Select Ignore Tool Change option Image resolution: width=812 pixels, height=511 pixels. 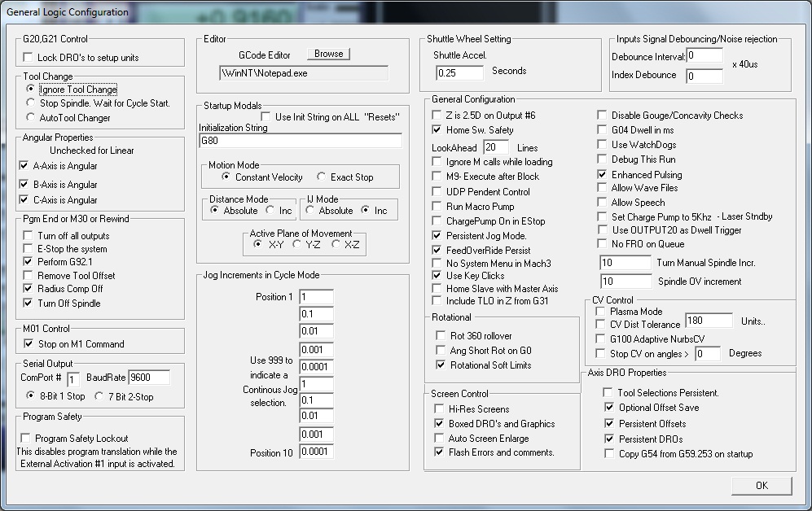(x=31, y=89)
